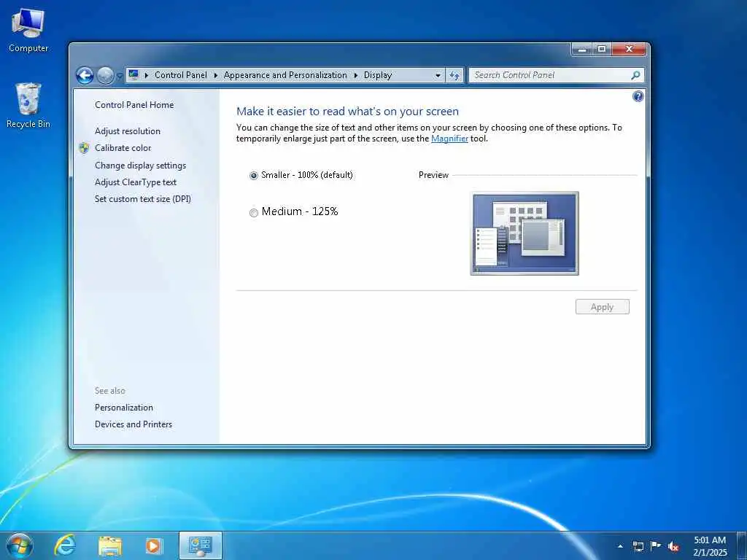
Task: Open the address bar history dropdown
Action: [x=438, y=75]
